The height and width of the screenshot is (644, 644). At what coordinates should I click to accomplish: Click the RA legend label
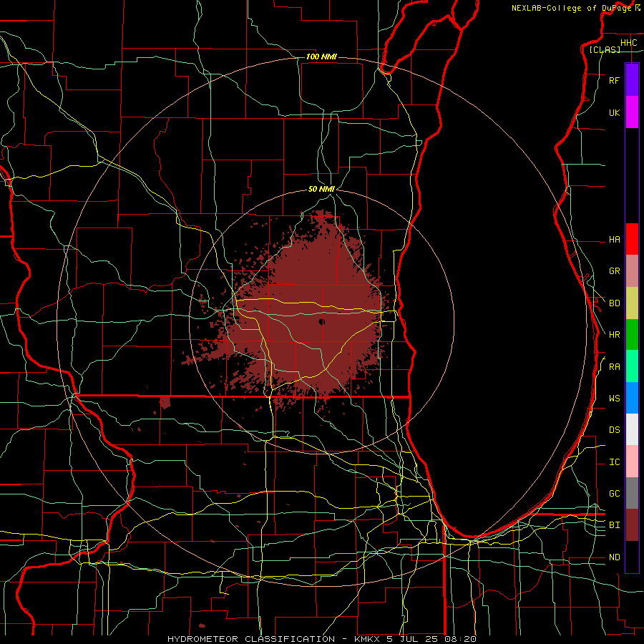pos(614,367)
